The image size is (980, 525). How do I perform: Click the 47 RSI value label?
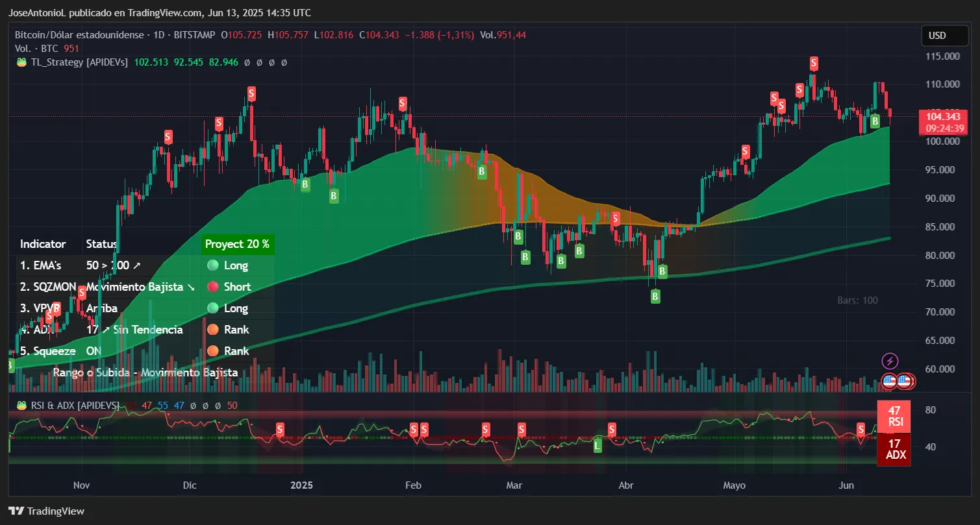tap(894, 416)
